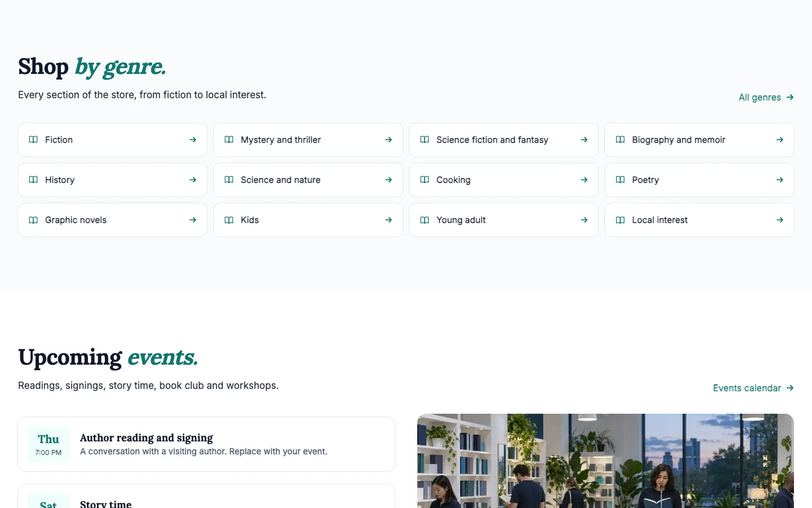The width and height of the screenshot is (812, 508).
Task: Click the Shop by genre heading
Action: coord(92,67)
